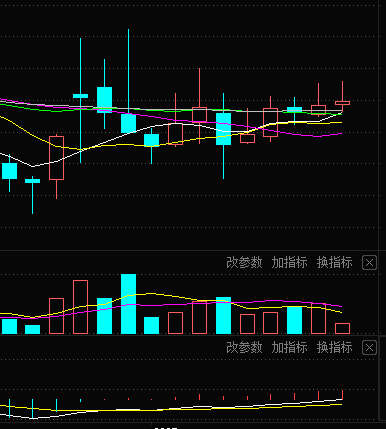
Task: Close the volume indicator panel
Action: pos(369,263)
